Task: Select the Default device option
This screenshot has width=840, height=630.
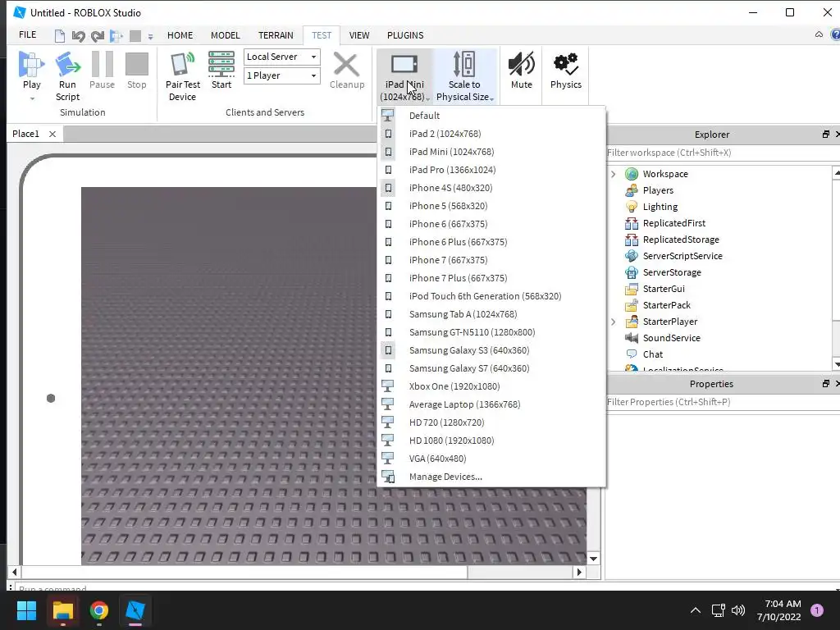Action: click(491, 116)
